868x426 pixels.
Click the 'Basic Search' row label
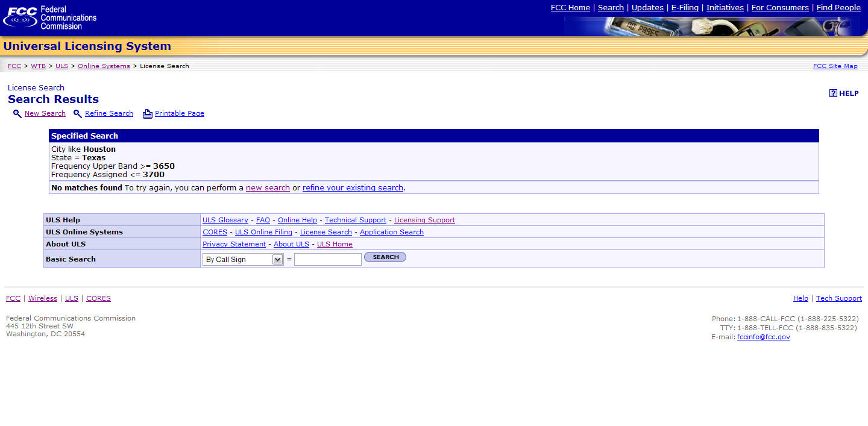(71, 259)
